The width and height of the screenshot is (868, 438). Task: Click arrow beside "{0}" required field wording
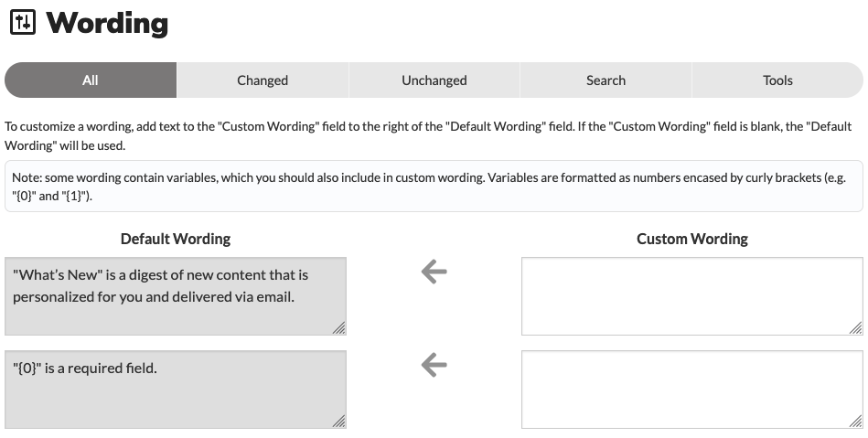(434, 365)
